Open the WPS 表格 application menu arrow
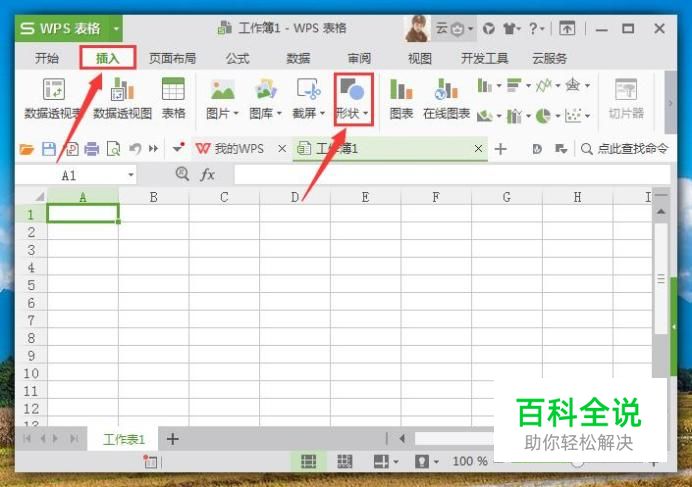The width and height of the screenshot is (692, 487). click(x=116, y=29)
